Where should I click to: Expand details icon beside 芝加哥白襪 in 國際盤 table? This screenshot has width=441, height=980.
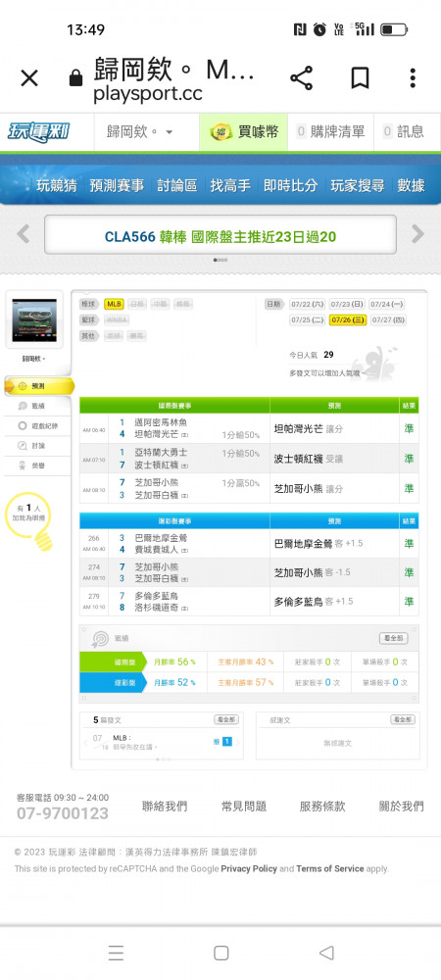click(x=185, y=496)
